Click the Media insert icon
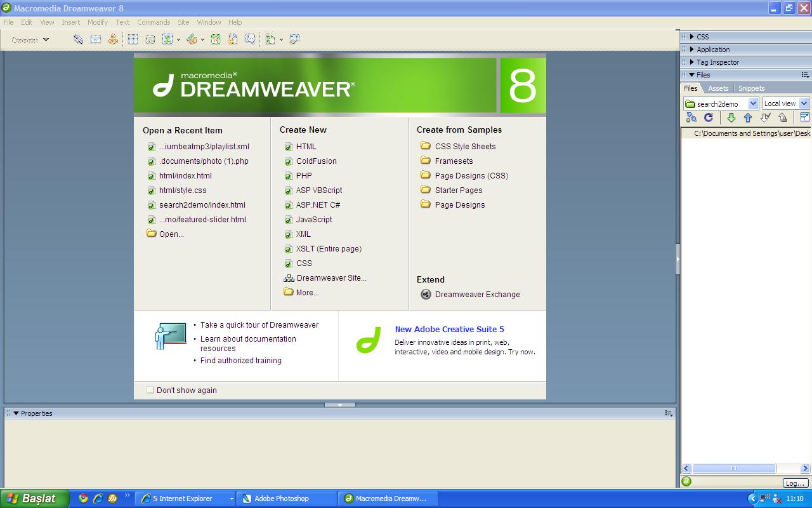812x508 pixels. coord(192,39)
